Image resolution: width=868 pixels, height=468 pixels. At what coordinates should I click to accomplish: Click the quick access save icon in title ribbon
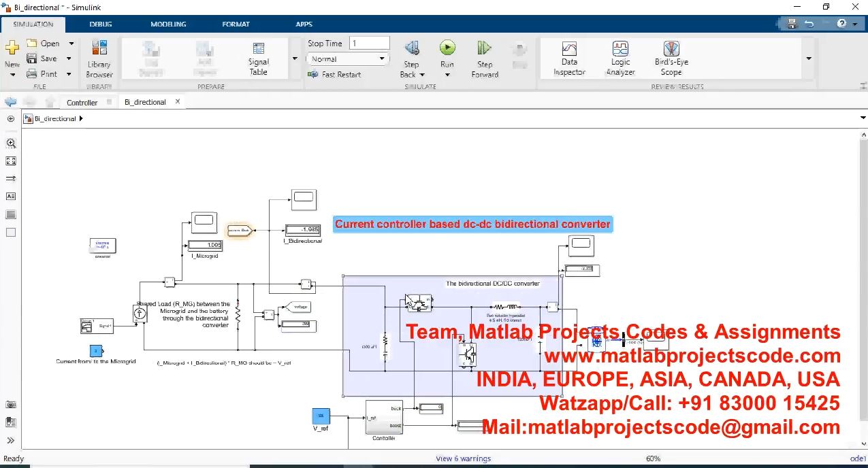(792, 23)
